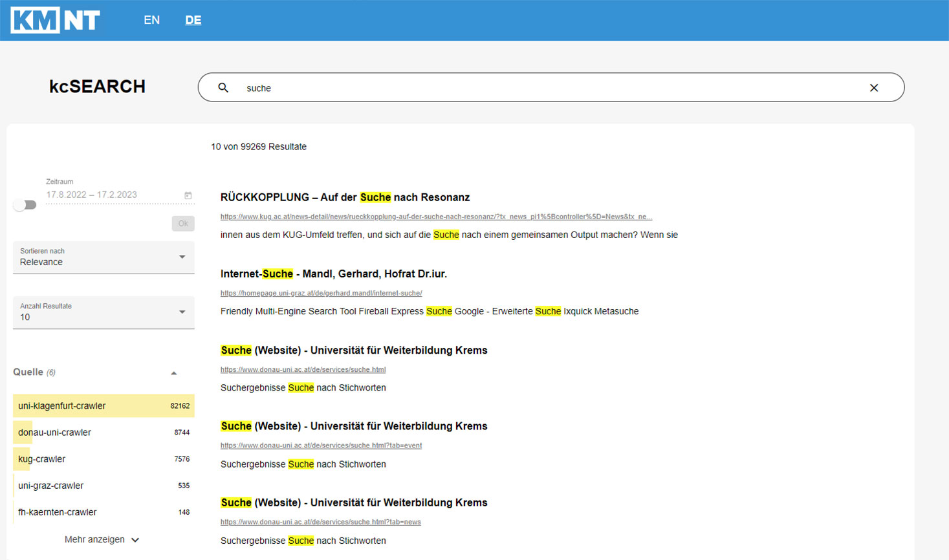This screenshot has height=560, width=949.
Task: Open the calendar date picker icon
Action: tap(188, 195)
